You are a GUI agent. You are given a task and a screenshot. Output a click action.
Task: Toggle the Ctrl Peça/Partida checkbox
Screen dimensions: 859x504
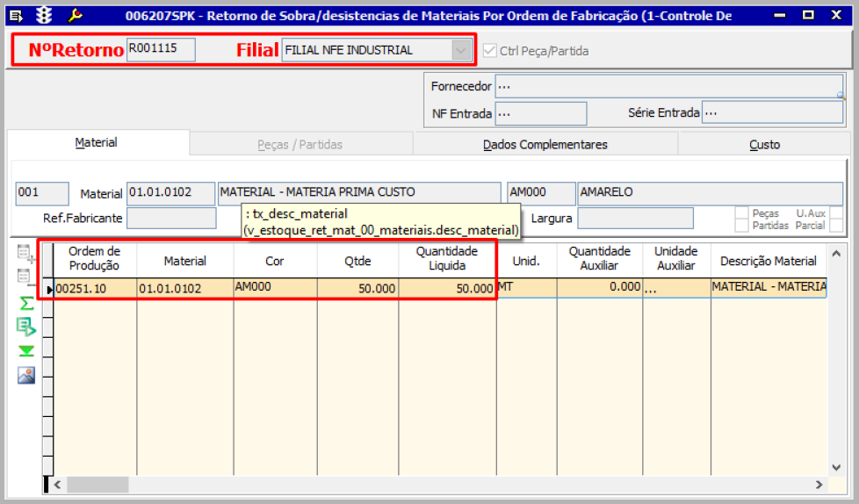(489, 50)
